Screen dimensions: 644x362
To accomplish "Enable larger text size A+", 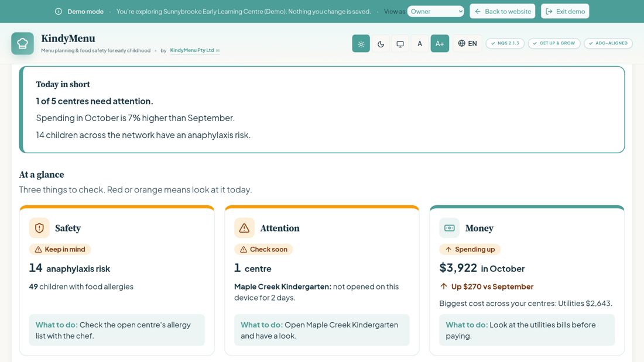I will click(440, 43).
